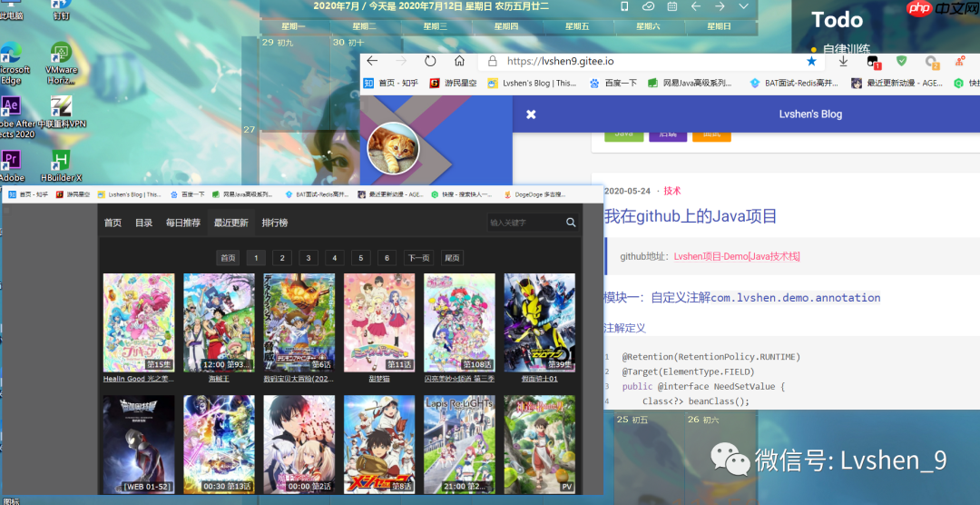Go to pagination page 4
980x505 pixels.
pyautogui.click(x=335, y=258)
